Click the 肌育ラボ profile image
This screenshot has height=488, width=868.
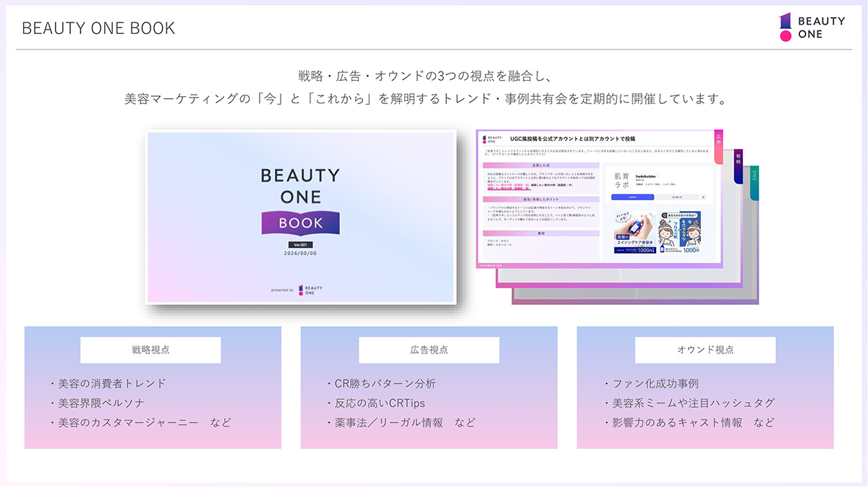pyautogui.click(x=622, y=181)
